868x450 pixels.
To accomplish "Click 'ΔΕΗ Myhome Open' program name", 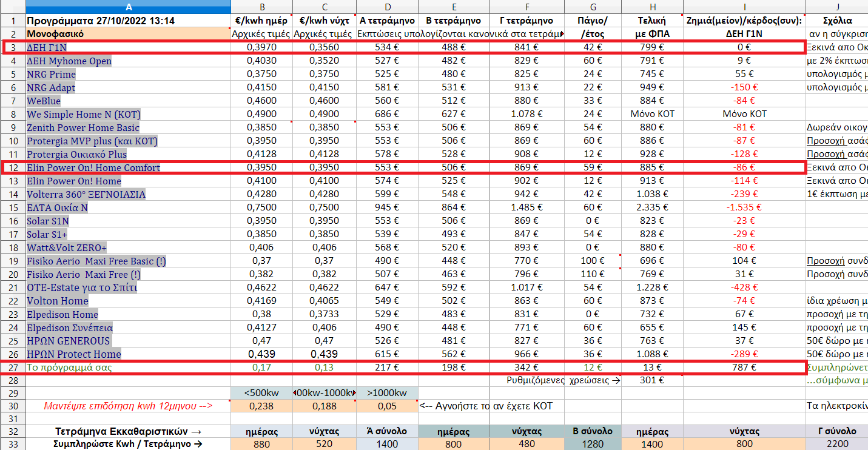I will point(128,61).
